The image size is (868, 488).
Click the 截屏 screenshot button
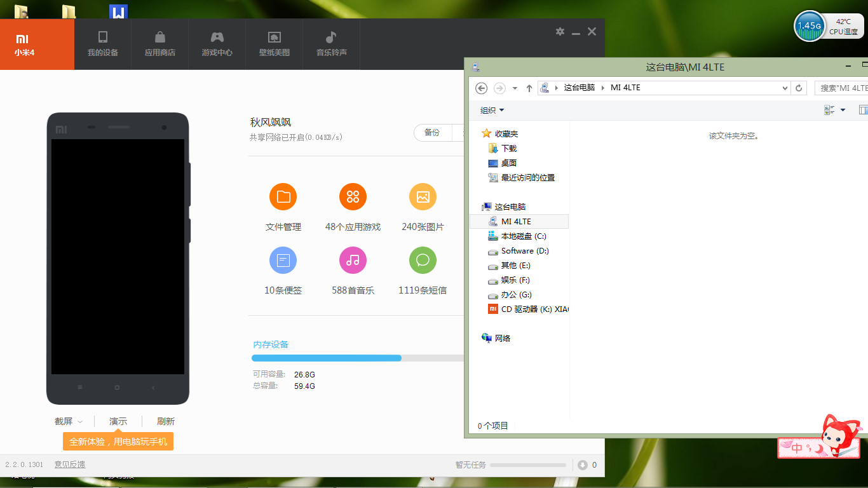point(64,421)
